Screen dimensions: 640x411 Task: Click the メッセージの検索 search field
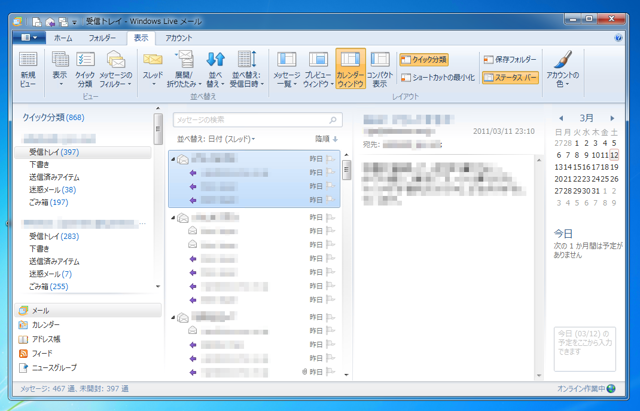pyautogui.click(x=257, y=120)
